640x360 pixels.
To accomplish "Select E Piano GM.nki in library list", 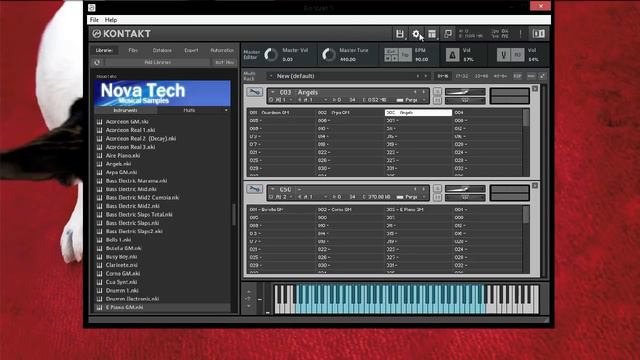I will 124,307.
